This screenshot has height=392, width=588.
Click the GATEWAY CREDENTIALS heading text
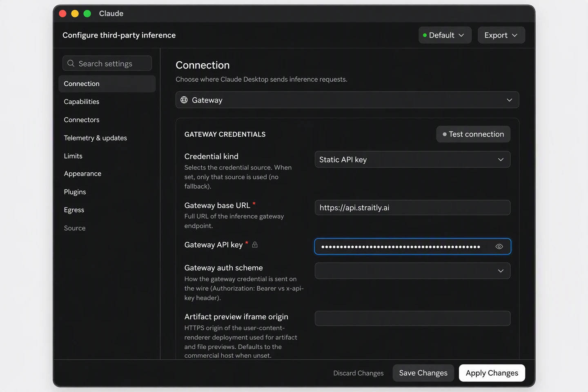pos(225,134)
